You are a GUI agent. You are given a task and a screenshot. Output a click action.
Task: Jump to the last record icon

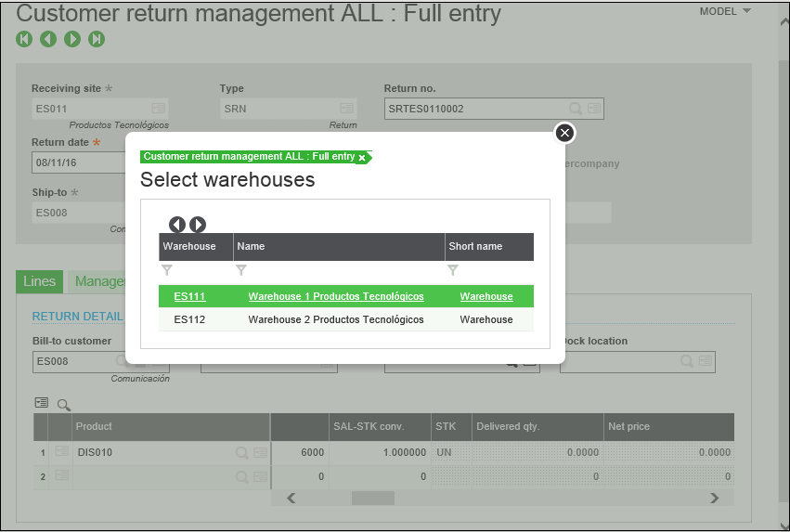pos(97,39)
